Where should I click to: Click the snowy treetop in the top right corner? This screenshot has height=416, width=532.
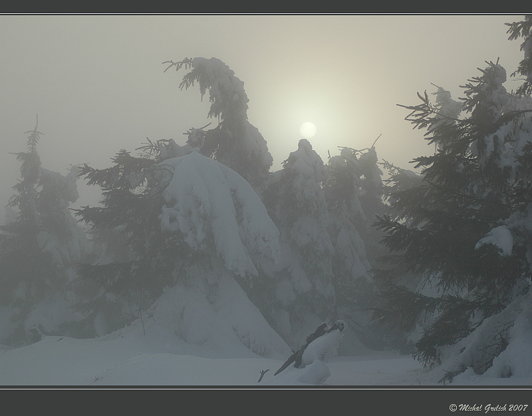click(x=520, y=40)
